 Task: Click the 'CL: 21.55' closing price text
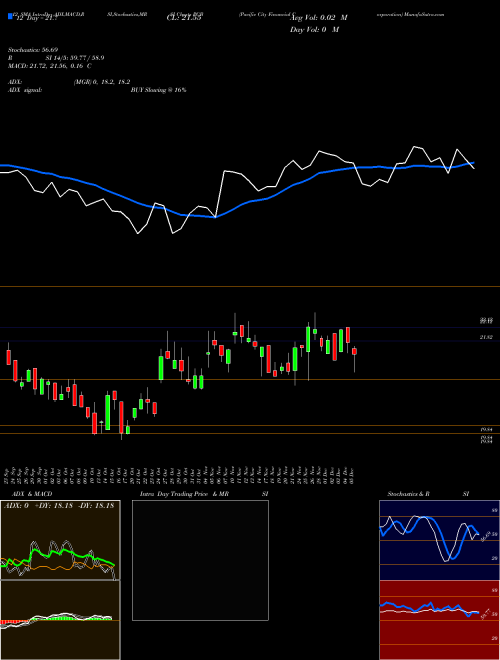184,19
